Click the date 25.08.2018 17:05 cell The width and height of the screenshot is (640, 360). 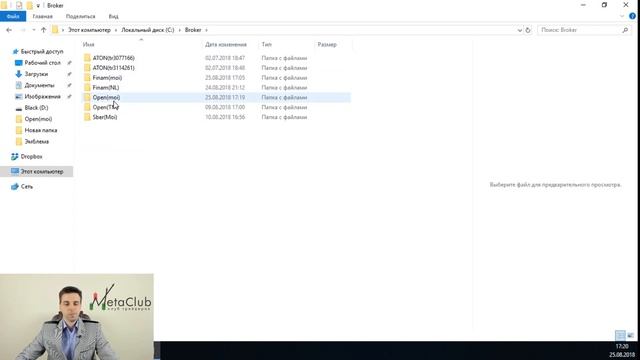tap(225, 78)
